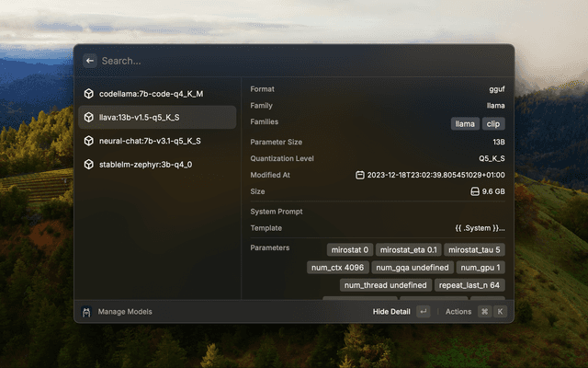The height and width of the screenshot is (368, 588).
Task: Select the neural-chat:7b-v3.1-q5_K_S model
Action: click(x=150, y=141)
